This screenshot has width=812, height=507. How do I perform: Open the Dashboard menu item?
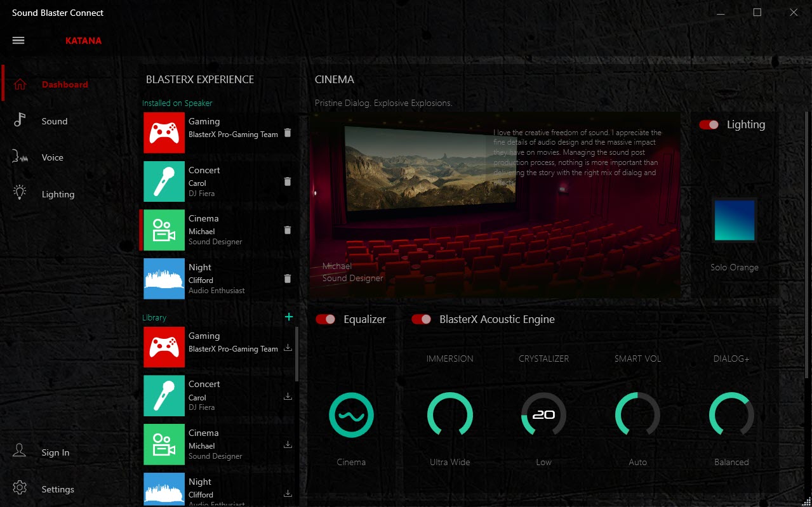pos(65,84)
